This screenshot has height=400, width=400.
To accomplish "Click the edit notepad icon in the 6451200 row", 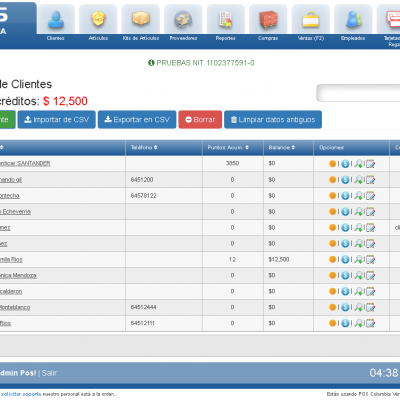I will click(x=371, y=180).
